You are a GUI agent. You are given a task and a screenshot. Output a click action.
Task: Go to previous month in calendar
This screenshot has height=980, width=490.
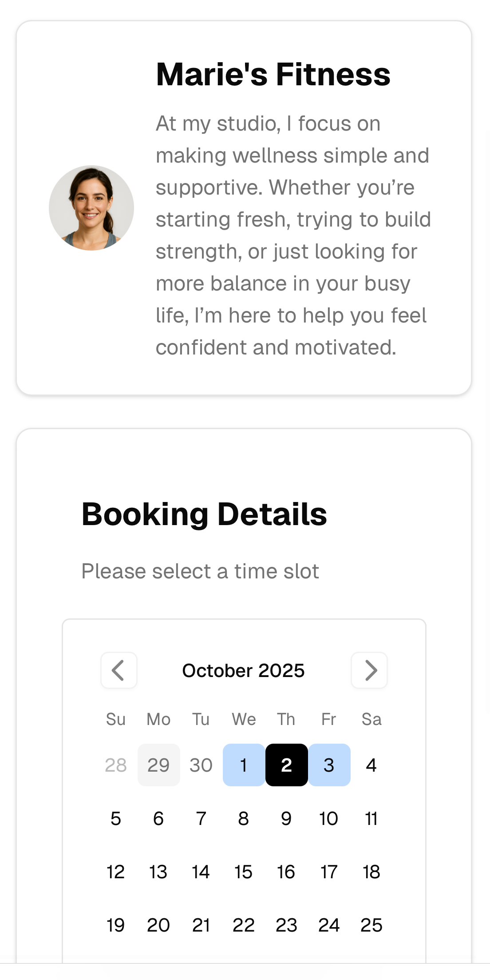[119, 670]
